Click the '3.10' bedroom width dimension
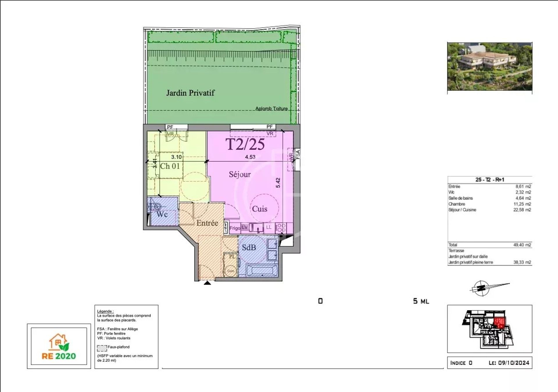Image resolution: width=558 pixels, height=392 pixels. [176, 157]
